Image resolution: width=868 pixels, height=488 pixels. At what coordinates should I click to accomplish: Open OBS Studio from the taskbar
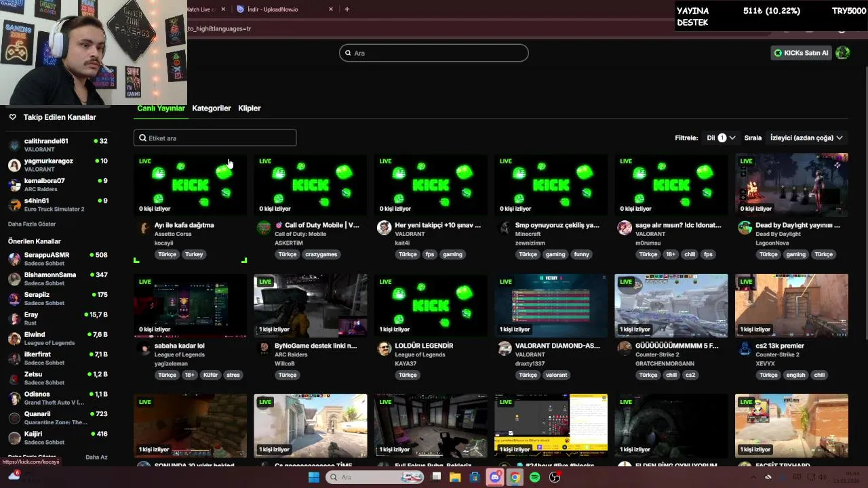[x=555, y=477]
